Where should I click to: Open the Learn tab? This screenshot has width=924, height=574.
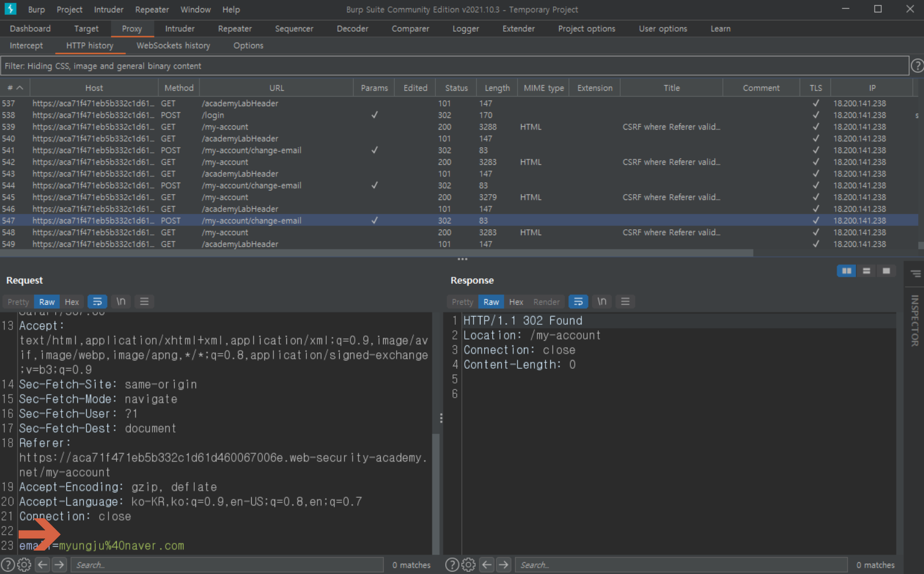point(720,29)
